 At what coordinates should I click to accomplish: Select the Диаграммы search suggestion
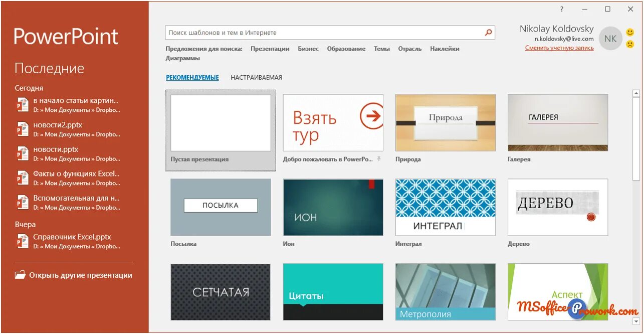[x=183, y=58]
